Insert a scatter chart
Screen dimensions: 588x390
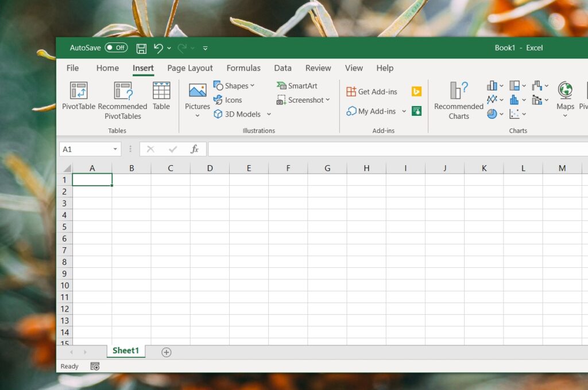(x=514, y=114)
